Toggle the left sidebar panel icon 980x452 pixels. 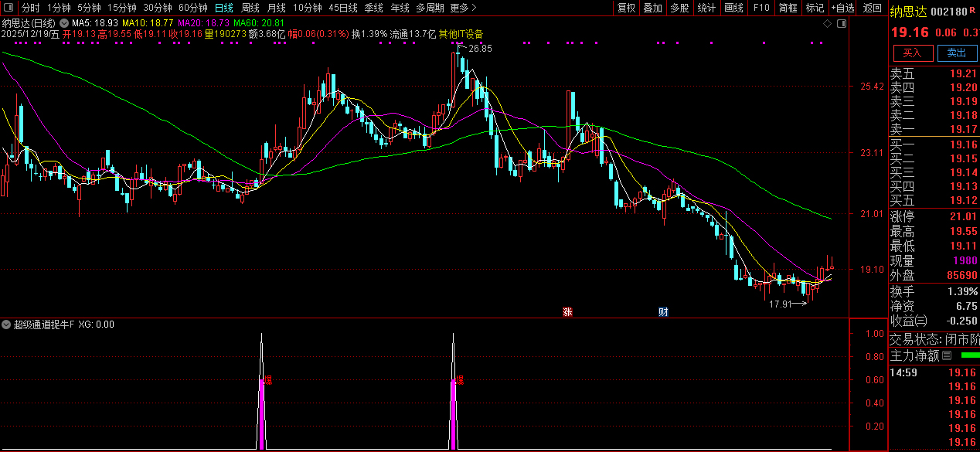coord(9,8)
